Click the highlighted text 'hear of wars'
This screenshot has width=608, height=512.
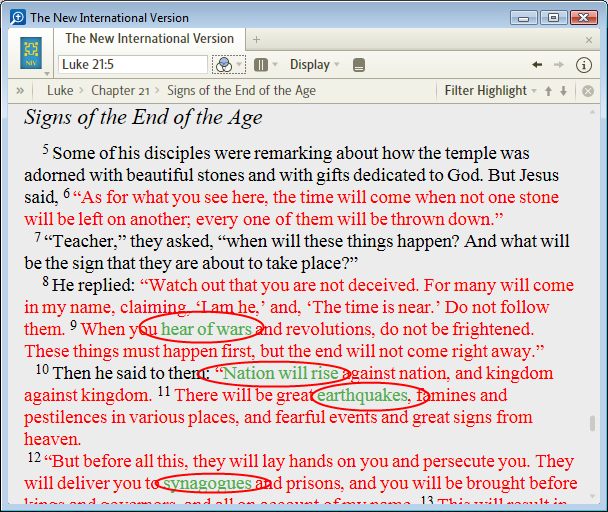click(206, 329)
